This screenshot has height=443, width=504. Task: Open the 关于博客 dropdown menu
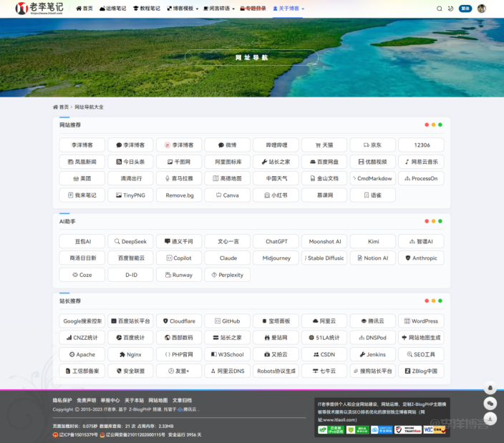[x=289, y=9]
